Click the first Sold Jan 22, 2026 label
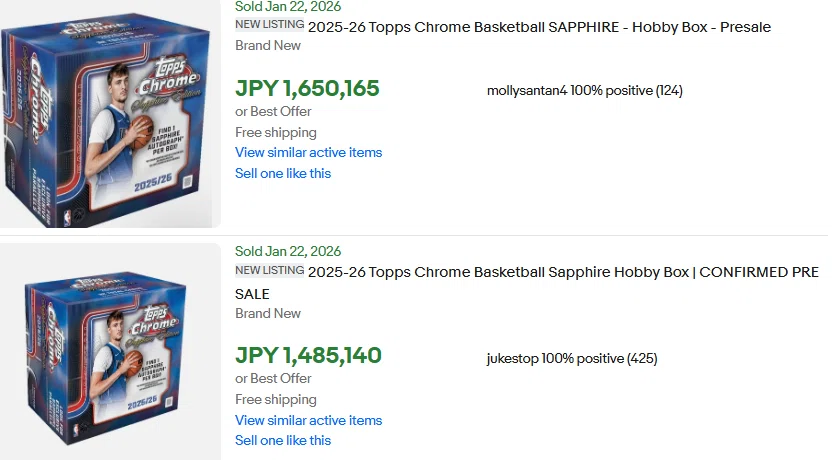This screenshot has height=460, width=837. tap(288, 6)
